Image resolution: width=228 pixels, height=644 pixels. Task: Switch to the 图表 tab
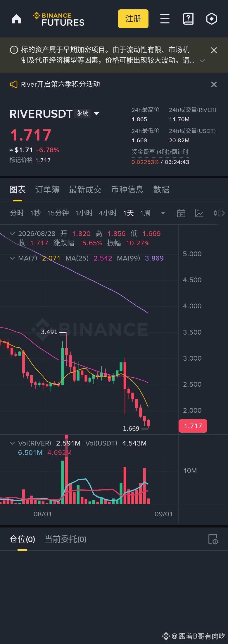pyautogui.click(x=18, y=190)
